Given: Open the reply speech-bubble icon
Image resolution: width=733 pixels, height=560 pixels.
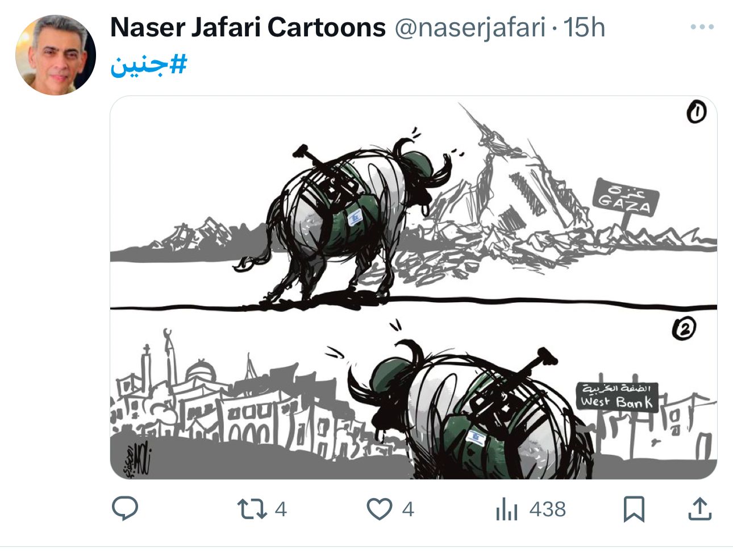Looking at the screenshot, I should (x=125, y=509).
